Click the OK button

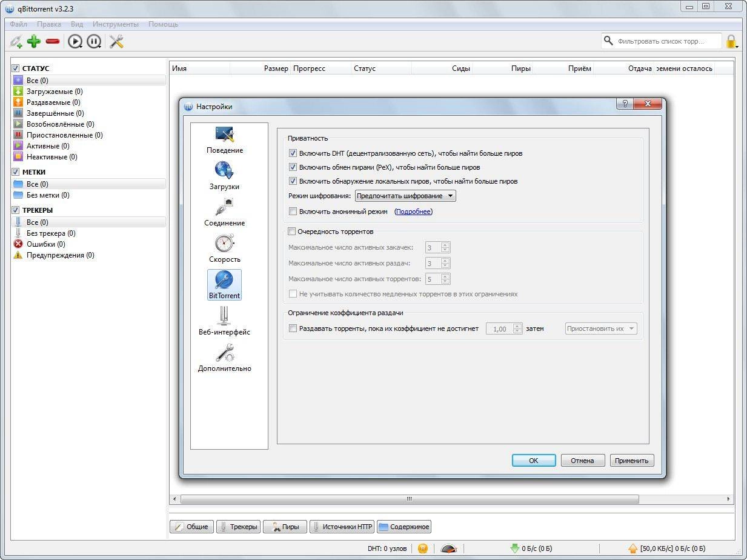pyautogui.click(x=534, y=461)
